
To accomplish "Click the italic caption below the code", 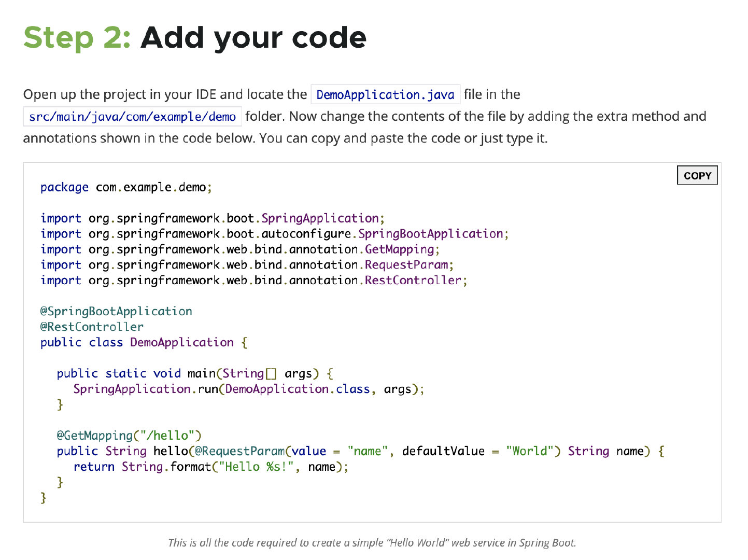I will pos(372,543).
